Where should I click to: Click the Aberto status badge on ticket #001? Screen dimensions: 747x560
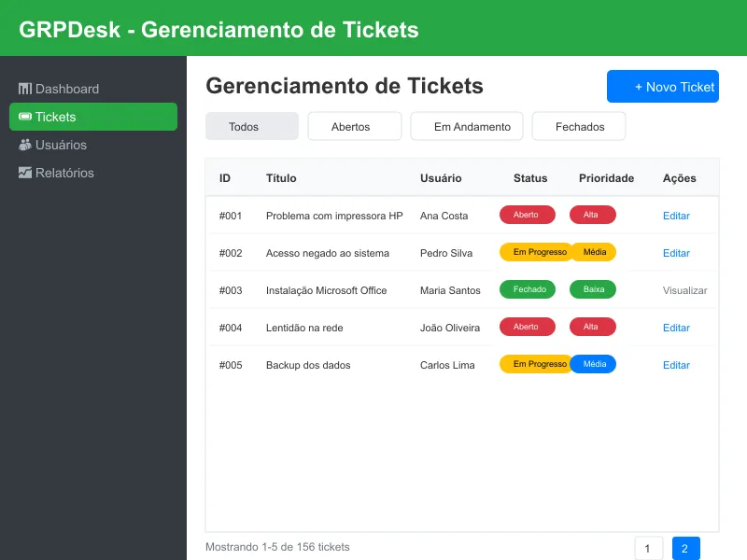[528, 215]
